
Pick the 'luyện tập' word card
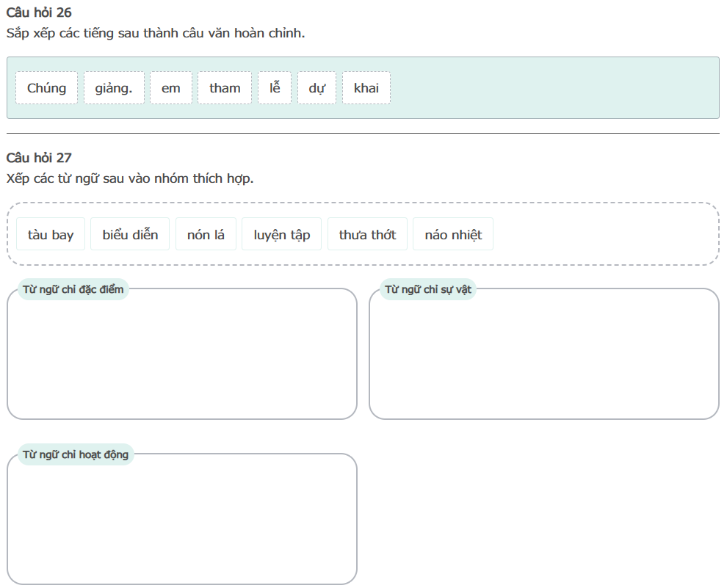point(282,234)
